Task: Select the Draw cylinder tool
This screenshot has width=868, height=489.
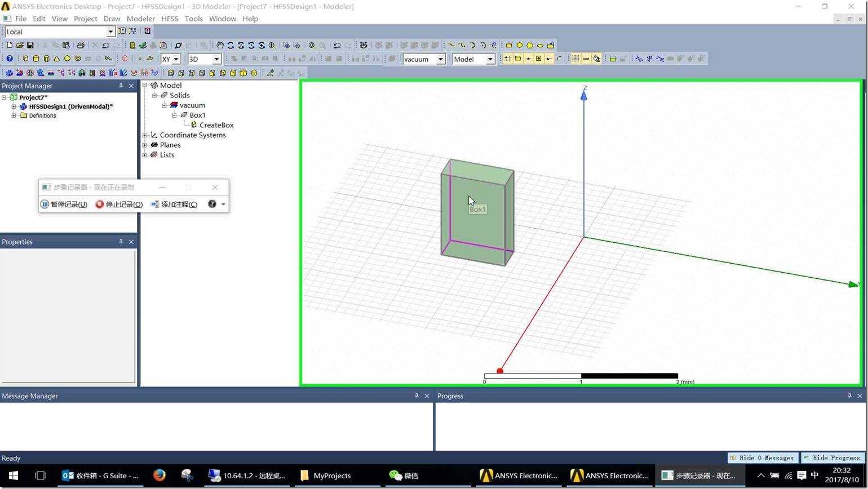Action: [36, 59]
